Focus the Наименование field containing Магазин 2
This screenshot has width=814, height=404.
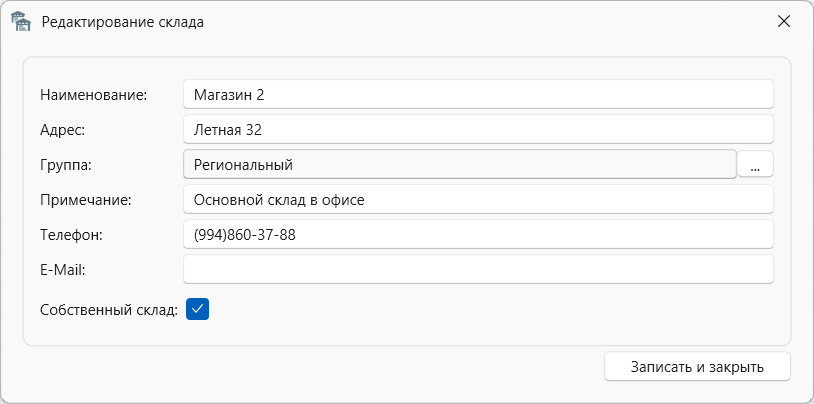coord(478,95)
